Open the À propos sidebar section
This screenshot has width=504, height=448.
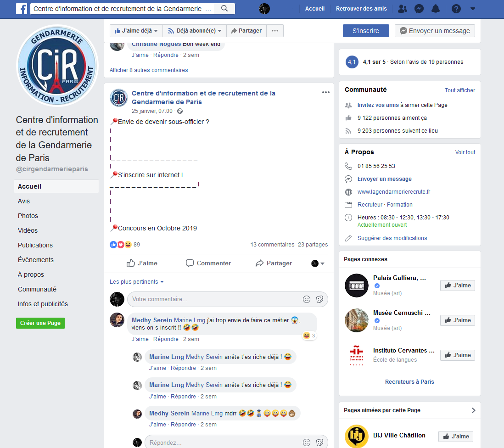point(31,274)
